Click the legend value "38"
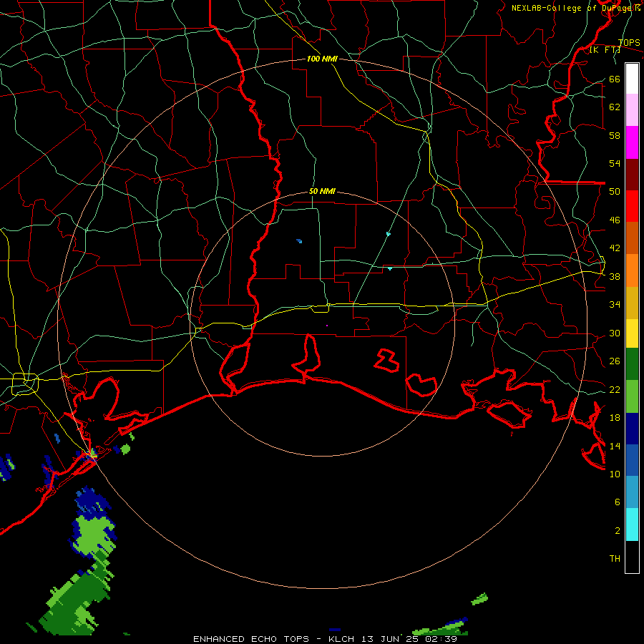644x644 pixels. pos(615,276)
